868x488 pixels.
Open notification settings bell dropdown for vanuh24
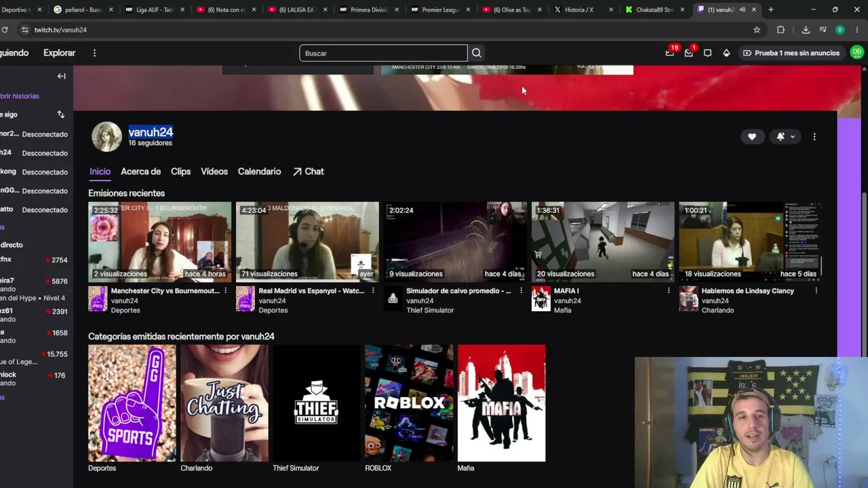pos(785,136)
